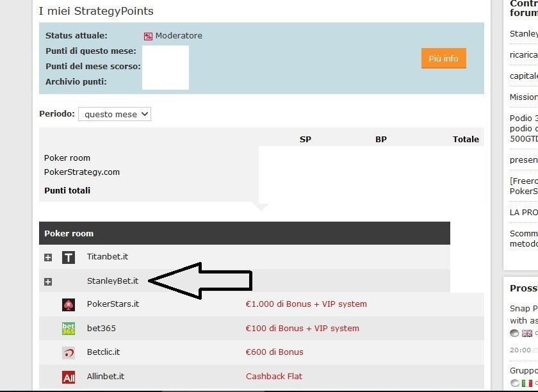Click the Archivio punti label
The image size is (538, 392).
[76, 82]
